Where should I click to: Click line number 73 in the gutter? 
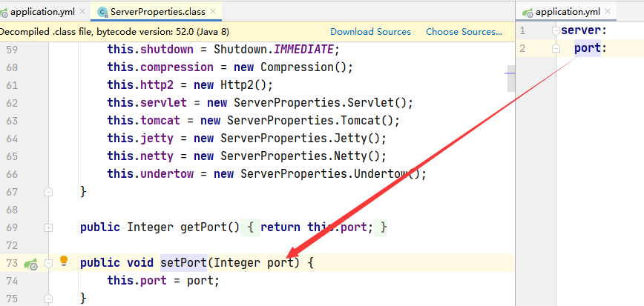point(13,263)
